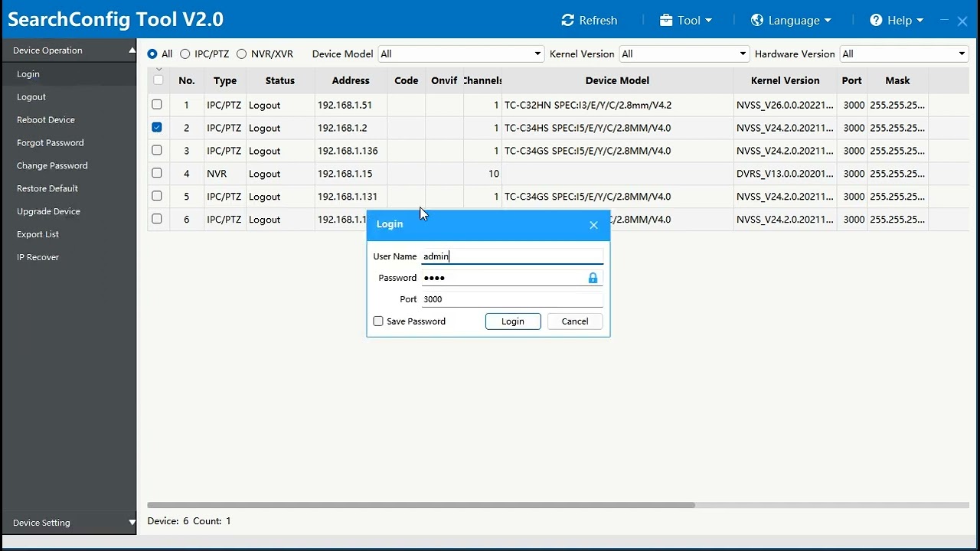
Task: Open the Language menu
Action: tap(791, 21)
